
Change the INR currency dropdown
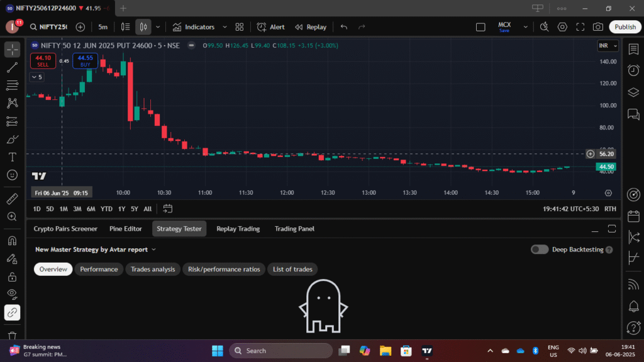click(x=608, y=45)
